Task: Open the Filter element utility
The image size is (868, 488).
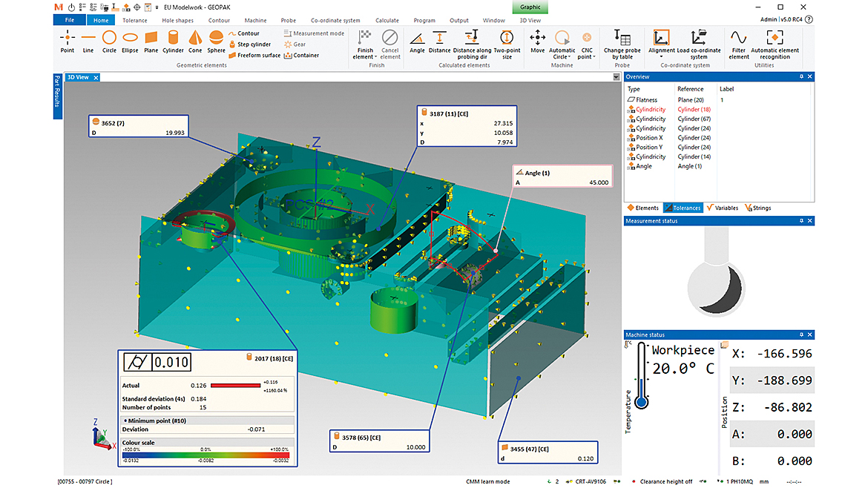Action: pyautogui.click(x=738, y=44)
